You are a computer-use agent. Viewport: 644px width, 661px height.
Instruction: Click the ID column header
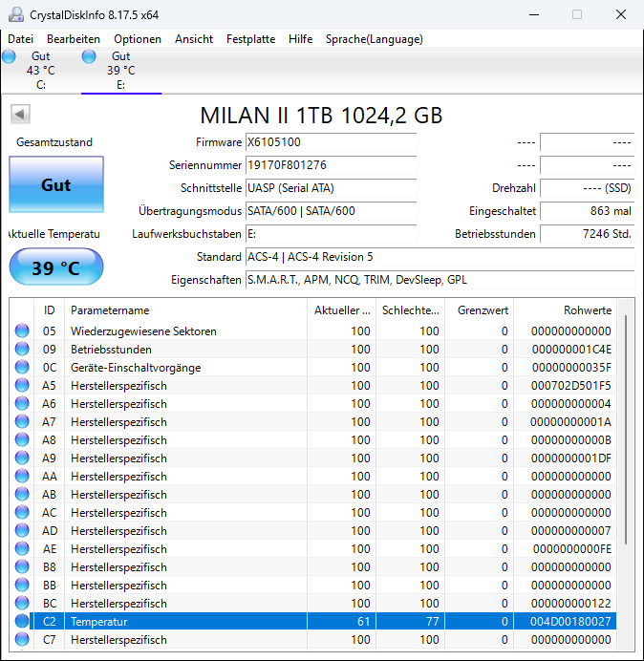pyautogui.click(x=49, y=310)
